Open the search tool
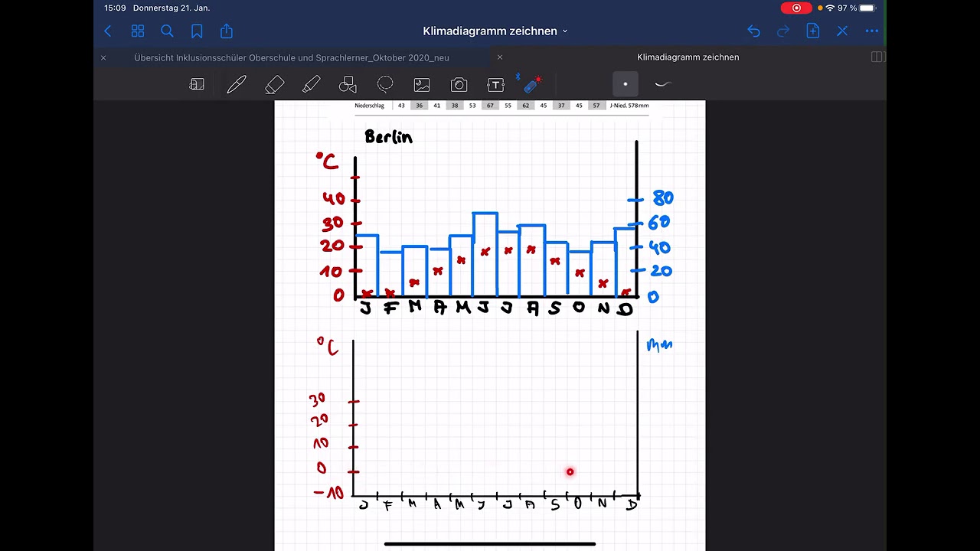 click(x=167, y=31)
